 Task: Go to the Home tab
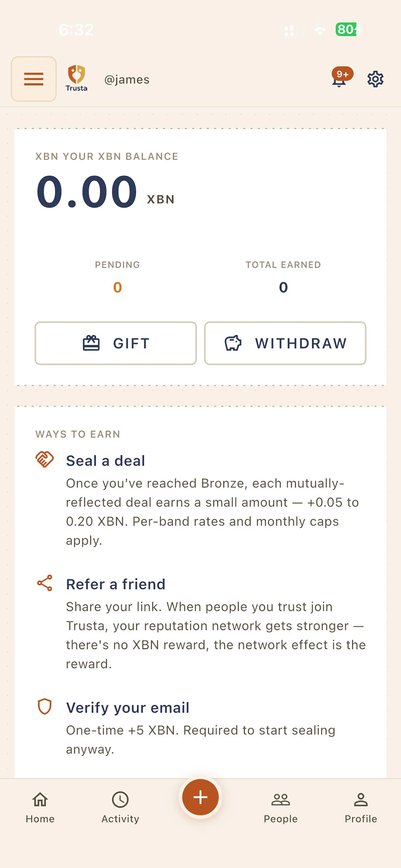(x=40, y=808)
